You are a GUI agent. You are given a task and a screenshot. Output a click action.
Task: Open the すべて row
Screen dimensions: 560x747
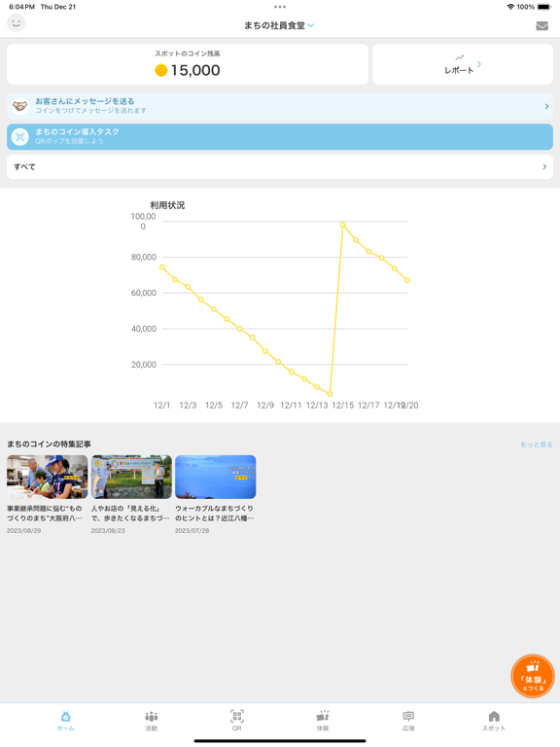tap(280, 166)
